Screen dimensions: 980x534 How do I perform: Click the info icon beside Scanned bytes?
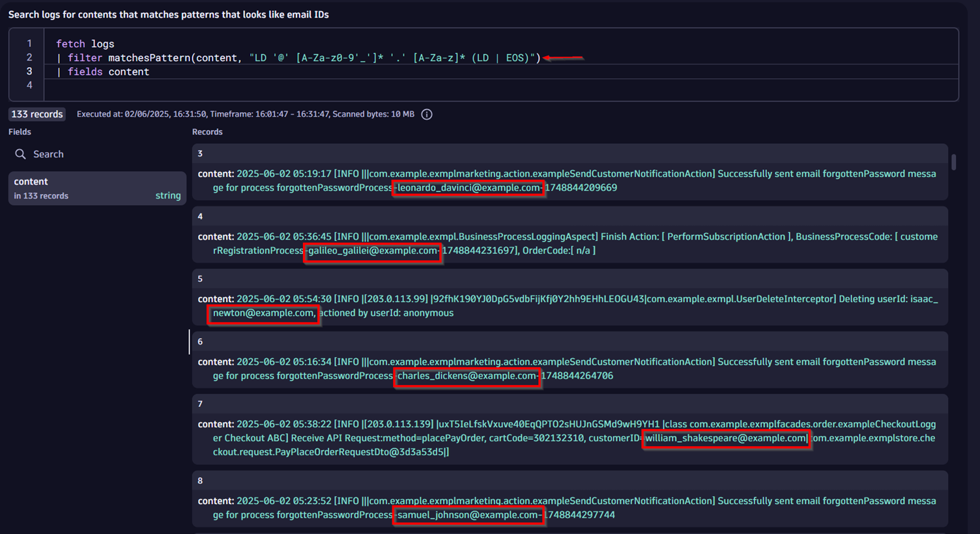pyautogui.click(x=427, y=115)
